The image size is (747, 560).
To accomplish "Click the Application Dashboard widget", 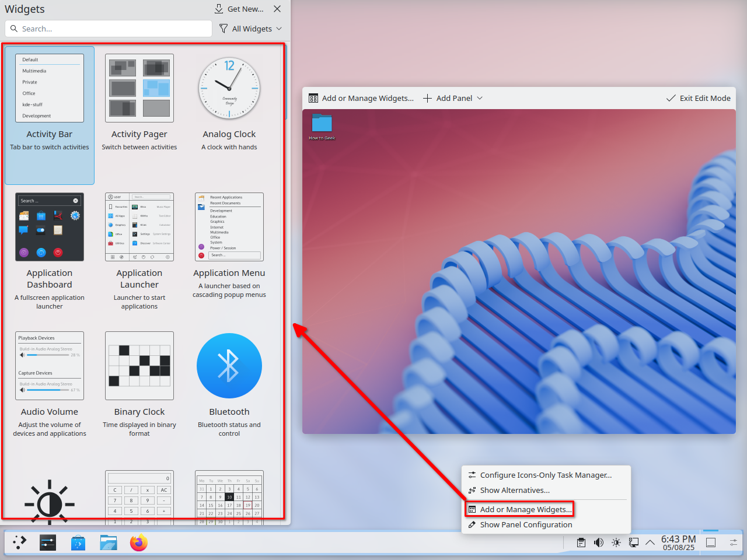I will coord(50,227).
